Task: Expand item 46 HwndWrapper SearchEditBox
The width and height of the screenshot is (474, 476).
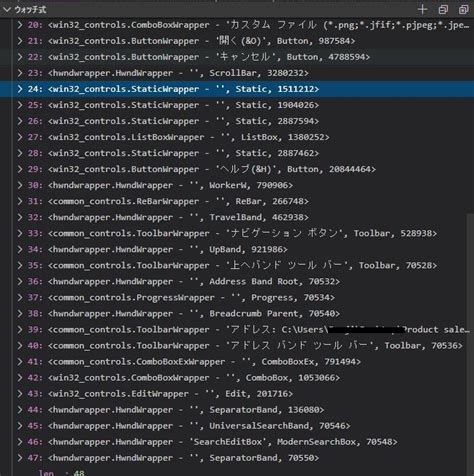Action: (20, 442)
